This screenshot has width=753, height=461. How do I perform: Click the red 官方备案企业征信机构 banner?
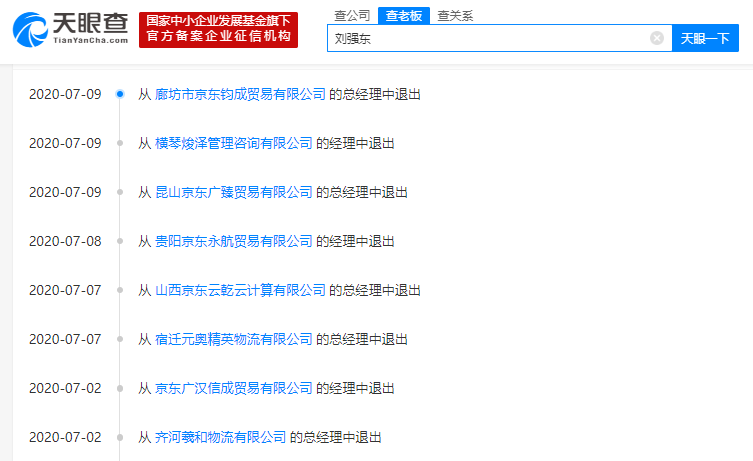219,30
